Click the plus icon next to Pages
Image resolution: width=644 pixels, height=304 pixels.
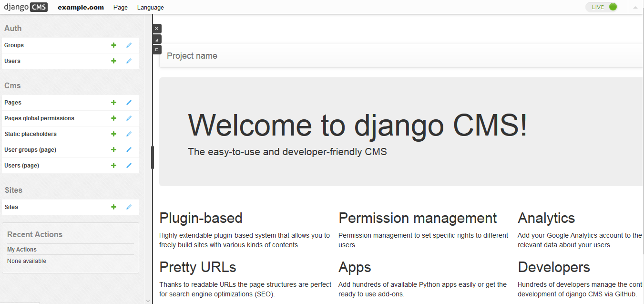click(113, 102)
